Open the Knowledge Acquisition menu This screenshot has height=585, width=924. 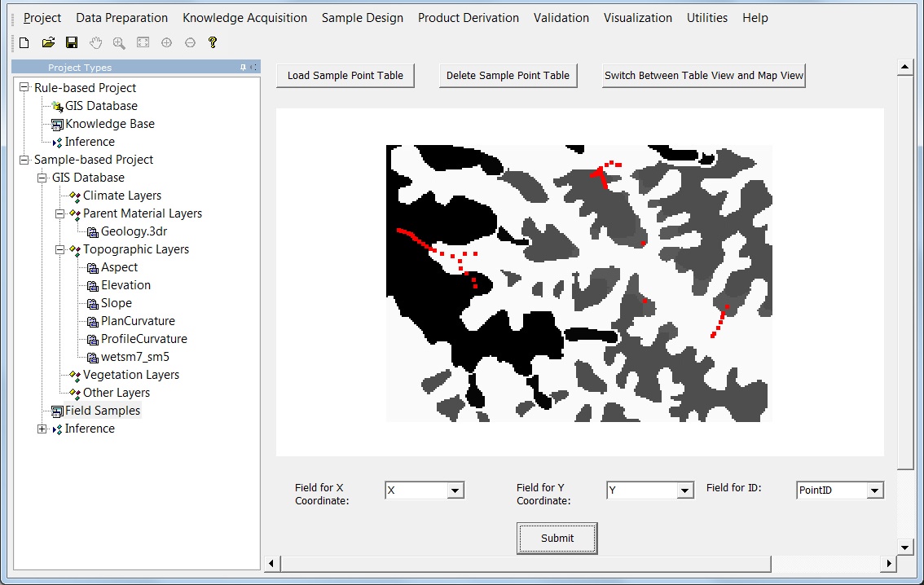pos(244,18)
